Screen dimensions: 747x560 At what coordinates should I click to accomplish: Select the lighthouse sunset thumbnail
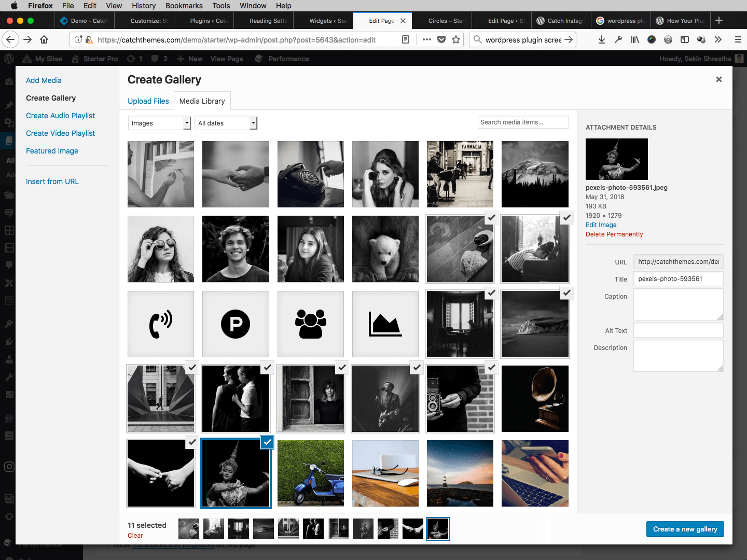coord(460,473)
